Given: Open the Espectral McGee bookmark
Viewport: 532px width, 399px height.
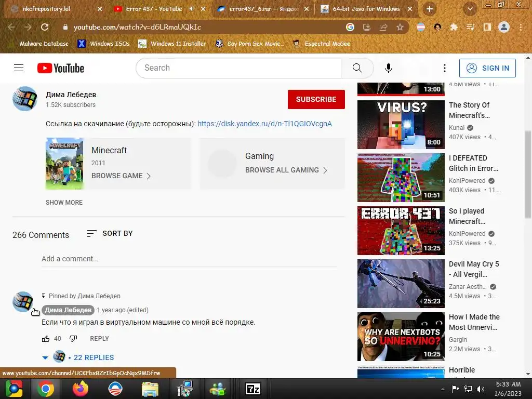Looking at the screenshot, I should (x=321, y=44).
